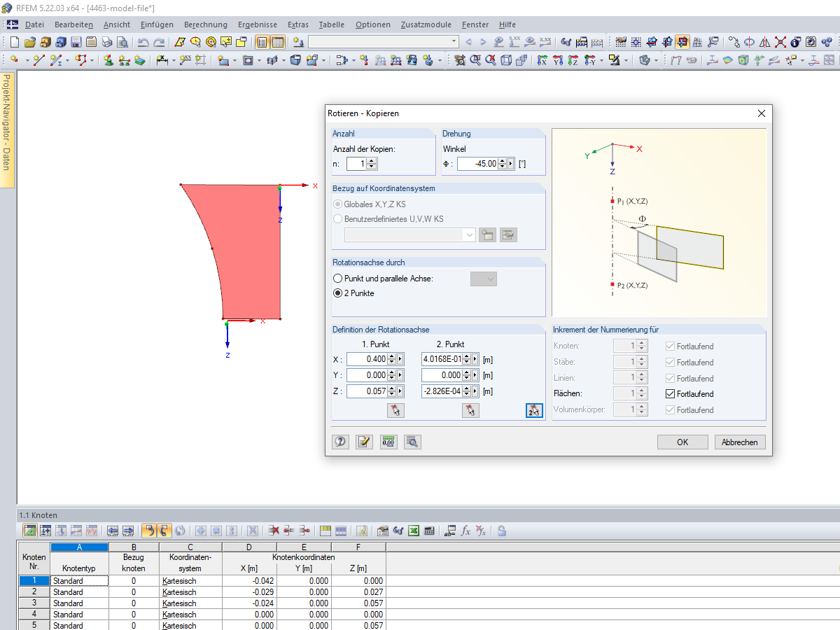Click the Info icon in the toolbar
840x630 pixels.
795,42
